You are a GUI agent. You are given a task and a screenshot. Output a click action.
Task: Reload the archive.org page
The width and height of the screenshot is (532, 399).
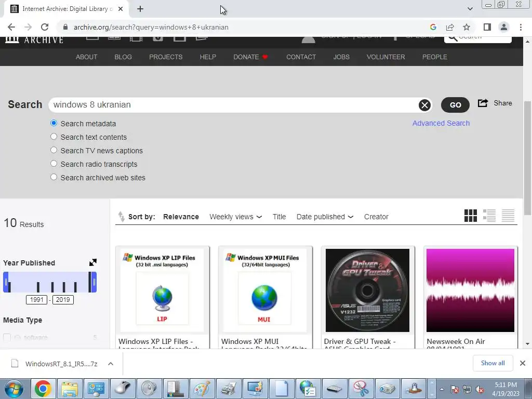tap(45, 27)
